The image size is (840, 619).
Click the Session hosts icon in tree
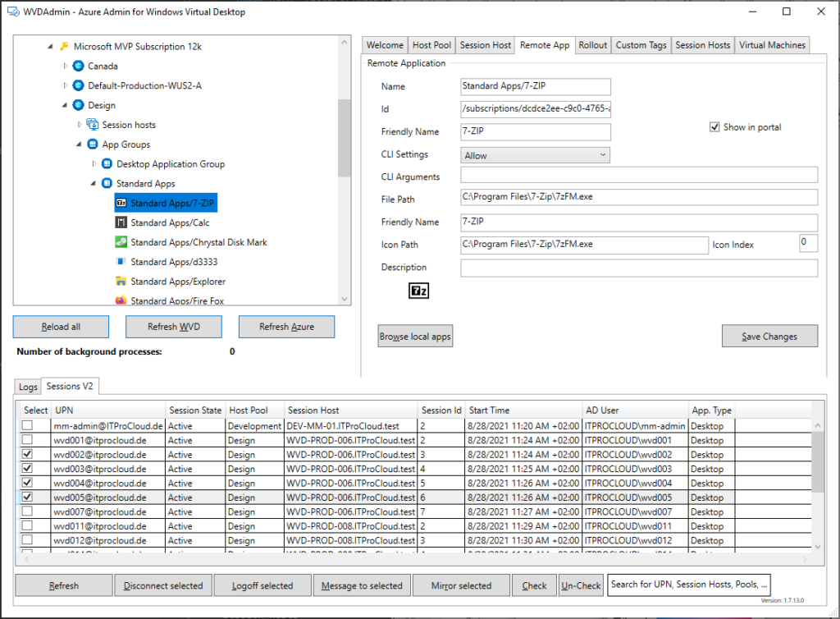[x=93, y=125]
